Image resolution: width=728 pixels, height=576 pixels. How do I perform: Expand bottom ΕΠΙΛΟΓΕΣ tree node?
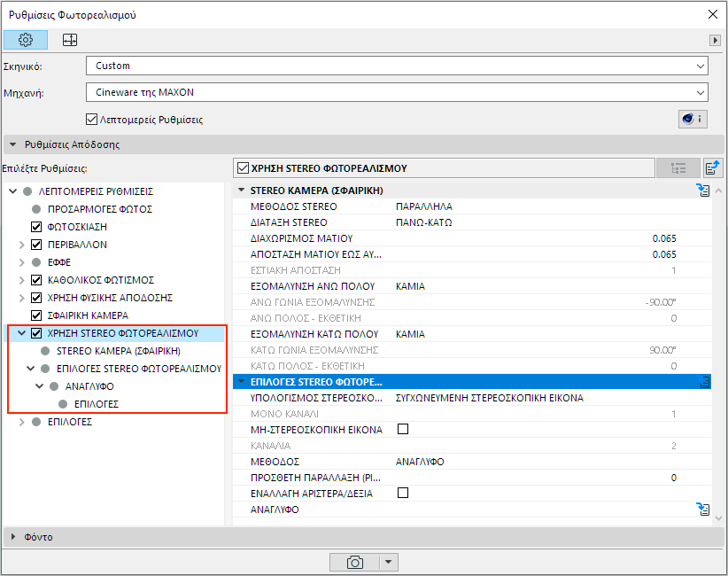[x=21, y=422]
